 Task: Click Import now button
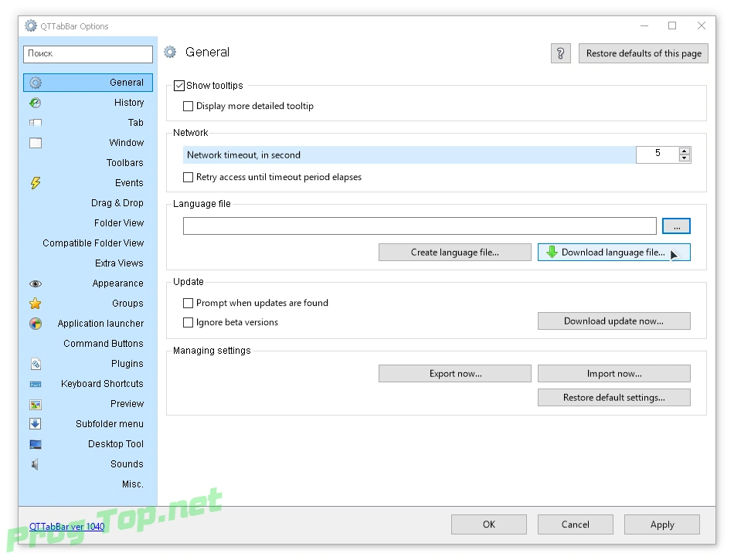point(613,374)
